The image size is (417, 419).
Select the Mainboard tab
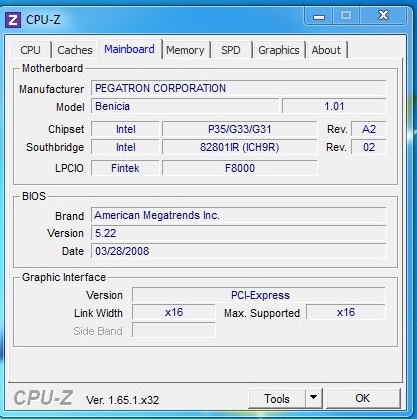click(x=129, y=49)
